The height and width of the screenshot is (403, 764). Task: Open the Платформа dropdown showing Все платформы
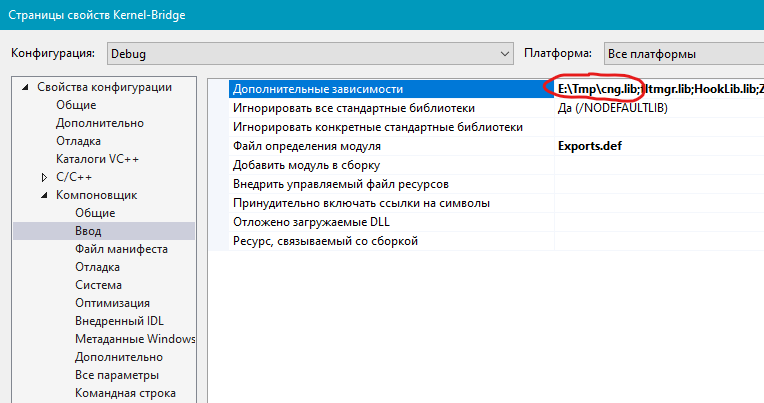[680, 53]
